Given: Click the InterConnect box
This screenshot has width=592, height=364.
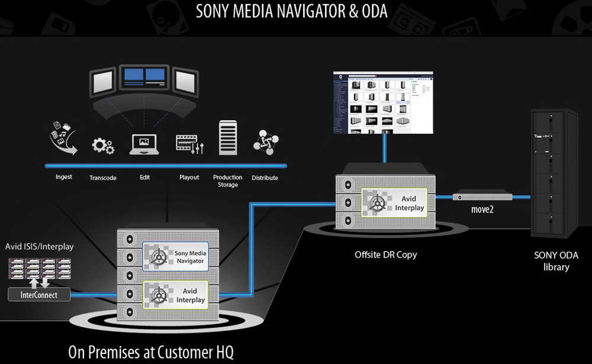Looking at the screenshot, I should pyautogui.click(x=39, y=295).
